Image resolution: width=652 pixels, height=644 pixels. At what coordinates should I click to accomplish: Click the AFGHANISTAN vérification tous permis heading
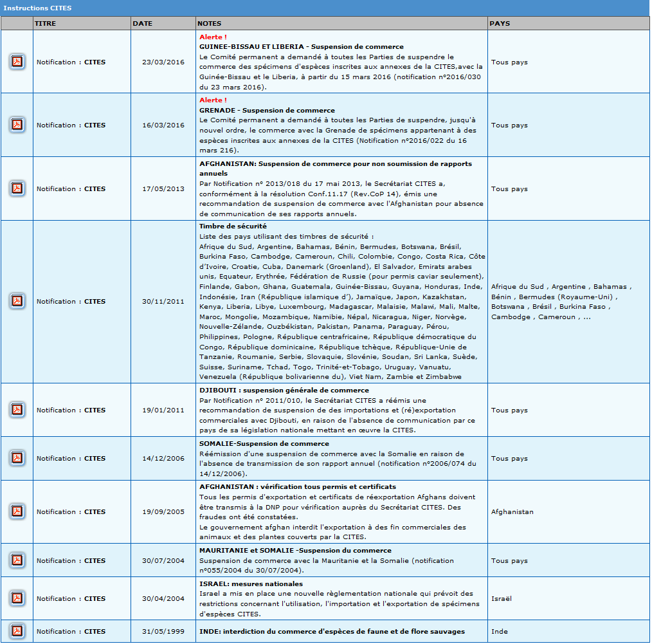point(297,487)
